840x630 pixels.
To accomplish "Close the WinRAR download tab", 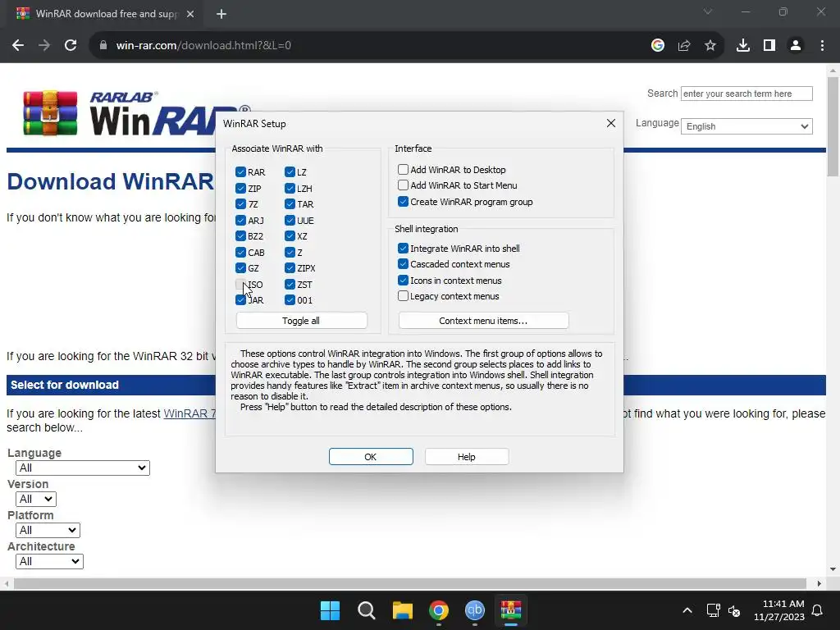I will tap(190, 14).
